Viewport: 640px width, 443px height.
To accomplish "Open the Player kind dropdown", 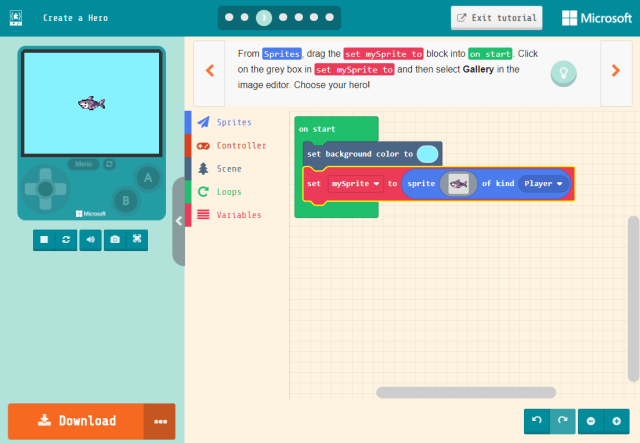I will click(543, 184).
